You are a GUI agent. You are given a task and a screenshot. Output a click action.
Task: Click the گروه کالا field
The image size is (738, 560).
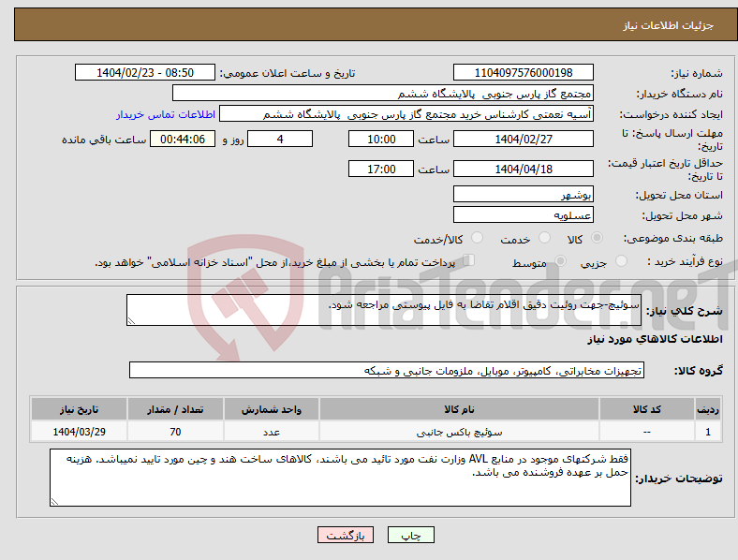387,370
